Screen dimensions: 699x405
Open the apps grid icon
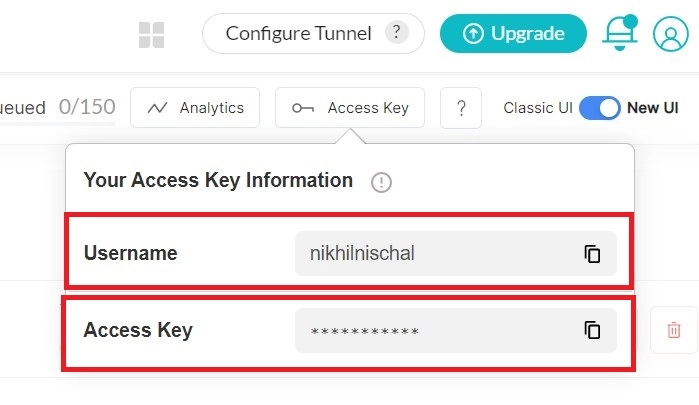point(151,35)
